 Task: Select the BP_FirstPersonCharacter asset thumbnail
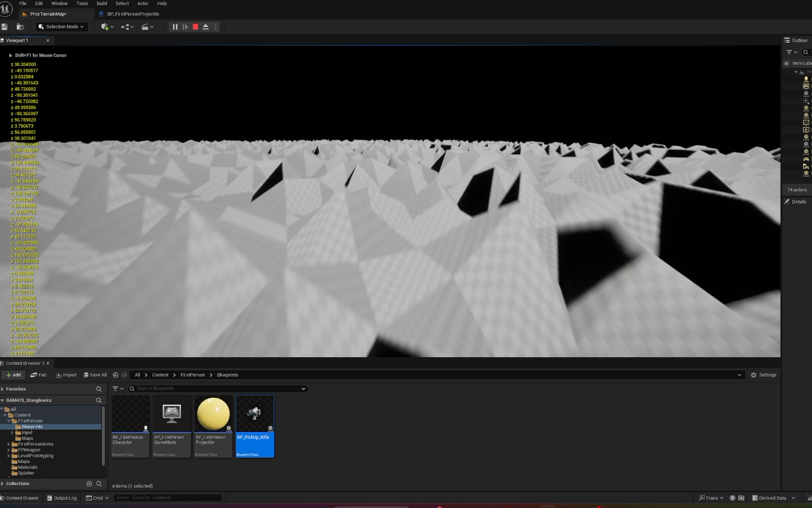coord(130,414)
